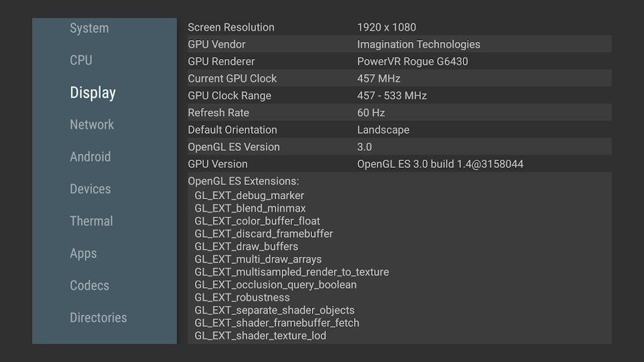Select the highlighted Display menu item
Image resolution: width=644 pixels, height=362 pixels.
(93, 93)
